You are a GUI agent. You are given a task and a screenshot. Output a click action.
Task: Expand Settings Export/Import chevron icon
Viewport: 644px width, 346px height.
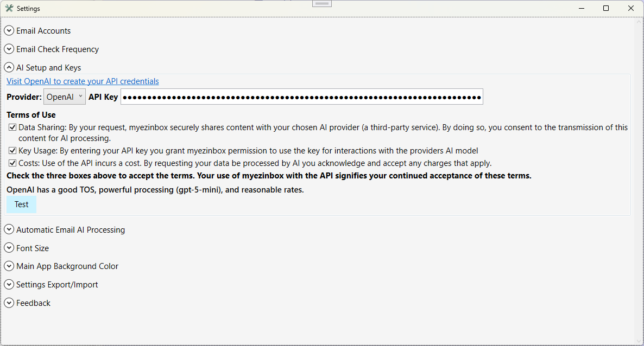click(x=9, y=284)
